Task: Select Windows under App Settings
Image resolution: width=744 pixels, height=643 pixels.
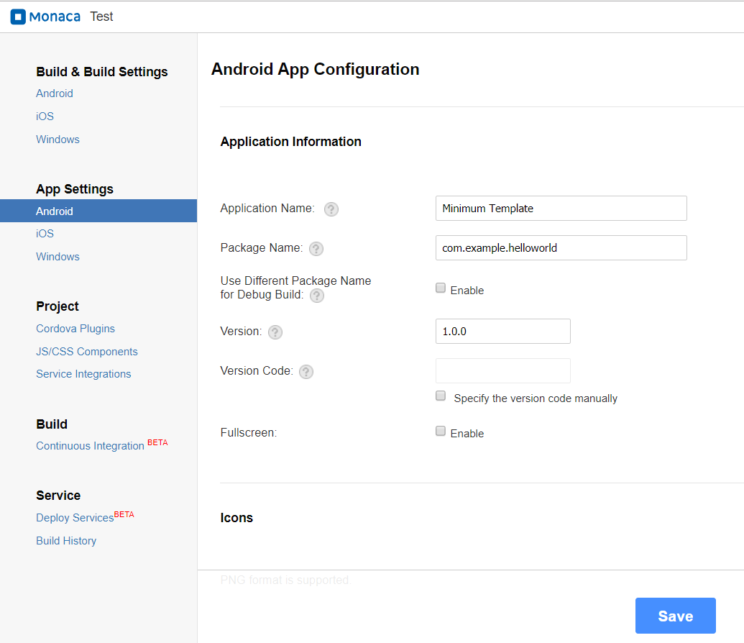Action: (x=58, y=257)
